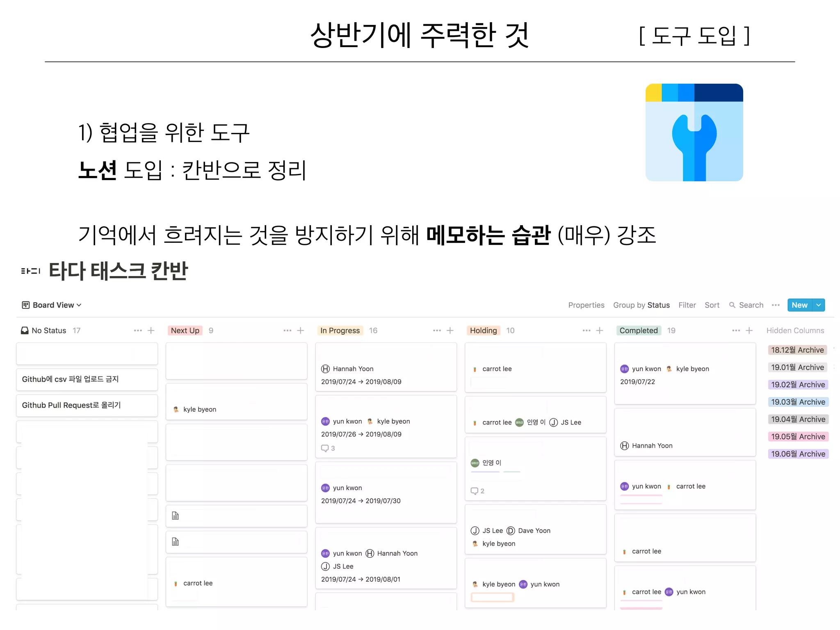The image size is (840, 630).
Task: Open Group by Status selector
Action: pos(641,305)
